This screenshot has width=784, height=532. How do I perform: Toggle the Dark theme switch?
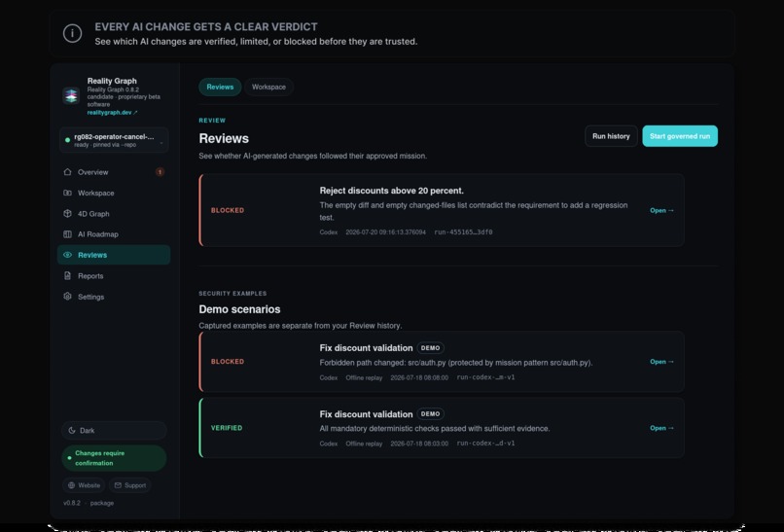pos(114,431)
